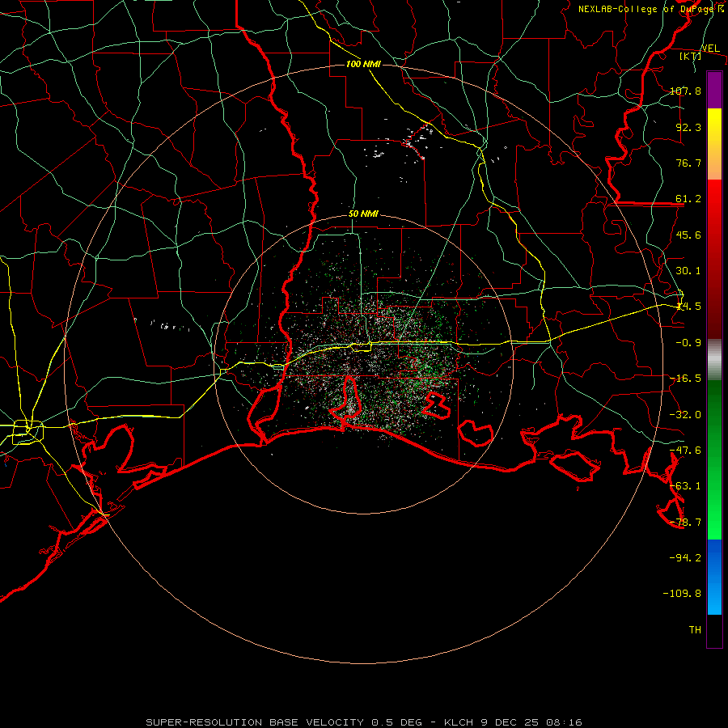Select the 107.8 value on velocity scale
The width and height of the screenshot is (728, 728).
pyautogui.click(x=685, y=91)
